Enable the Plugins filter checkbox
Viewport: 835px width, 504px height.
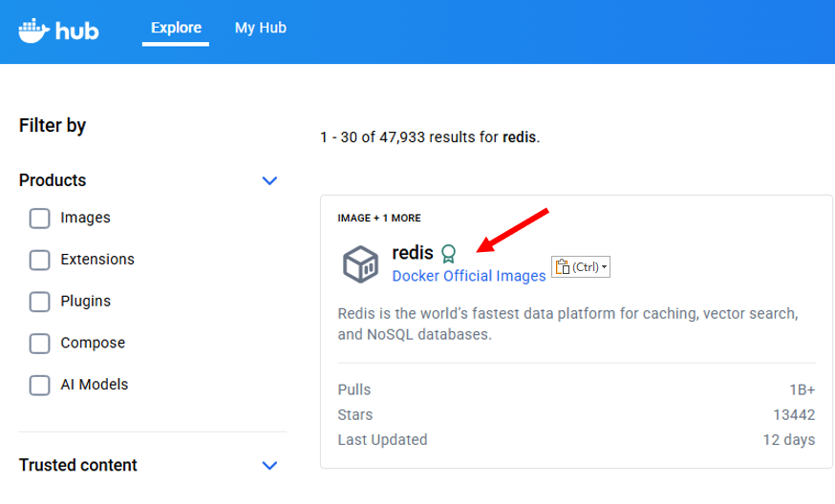pyautogui.click(x=39, y=302)
